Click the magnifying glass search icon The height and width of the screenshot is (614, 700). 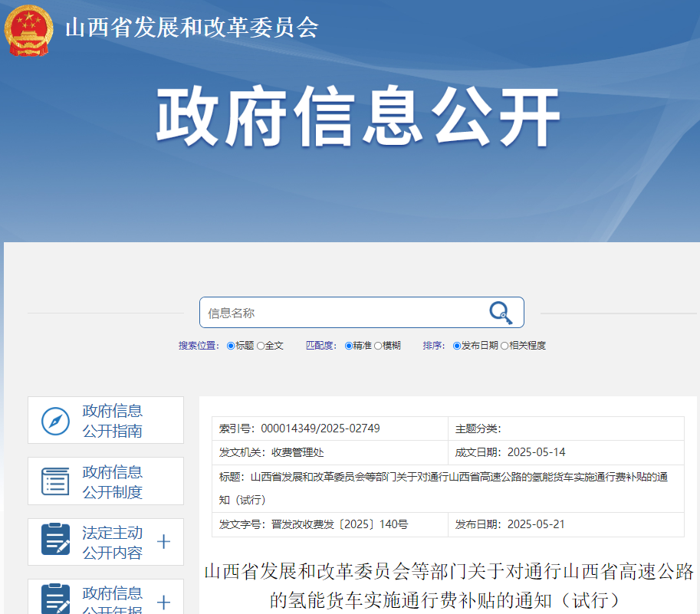click(500, 313)
